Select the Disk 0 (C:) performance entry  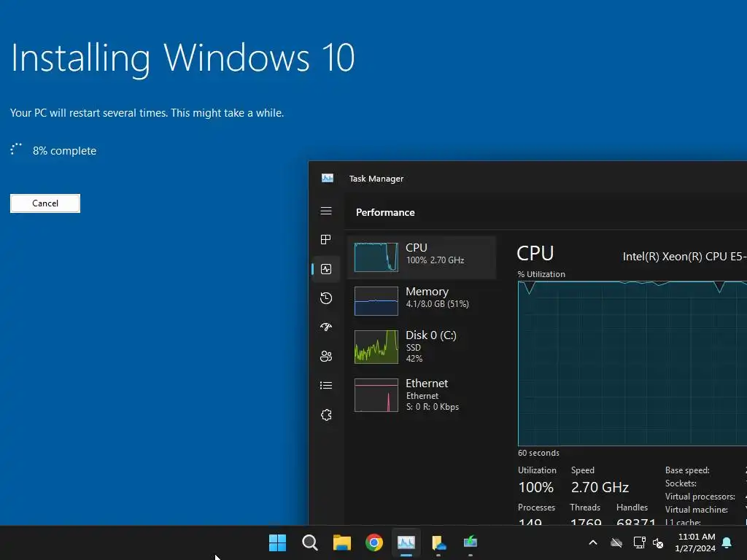(422, 346)
